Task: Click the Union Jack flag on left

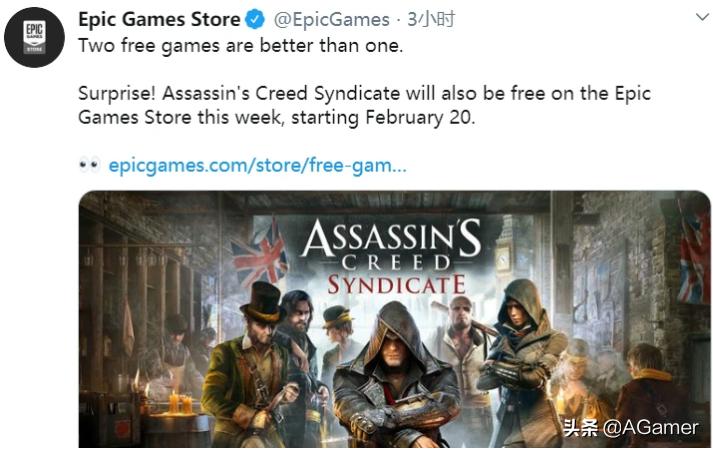Action: pyautogui.click(x=260, y=254)
